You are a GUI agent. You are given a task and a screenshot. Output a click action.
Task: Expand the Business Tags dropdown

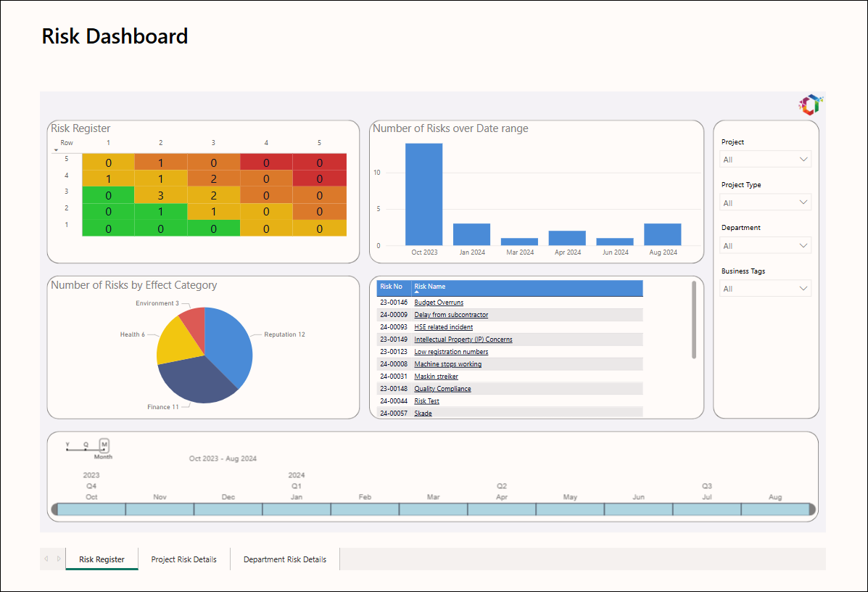[765, 289]
